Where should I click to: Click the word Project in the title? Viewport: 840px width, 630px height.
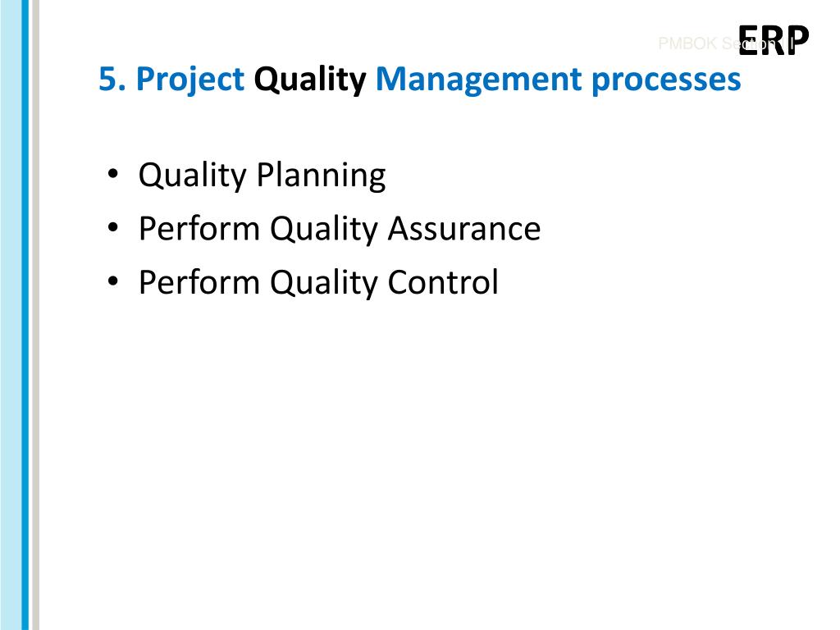190,80
